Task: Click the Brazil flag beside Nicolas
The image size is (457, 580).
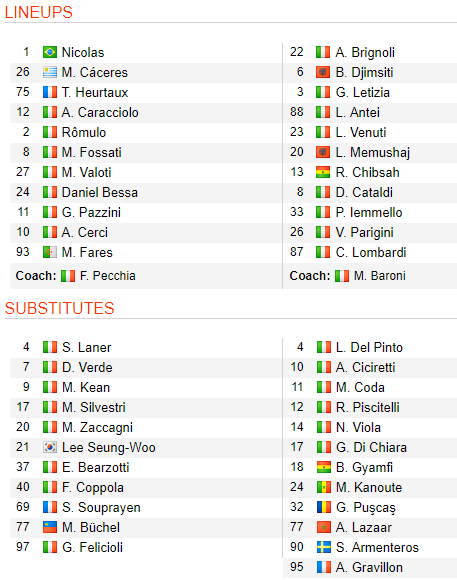Action: coord(50,52)
